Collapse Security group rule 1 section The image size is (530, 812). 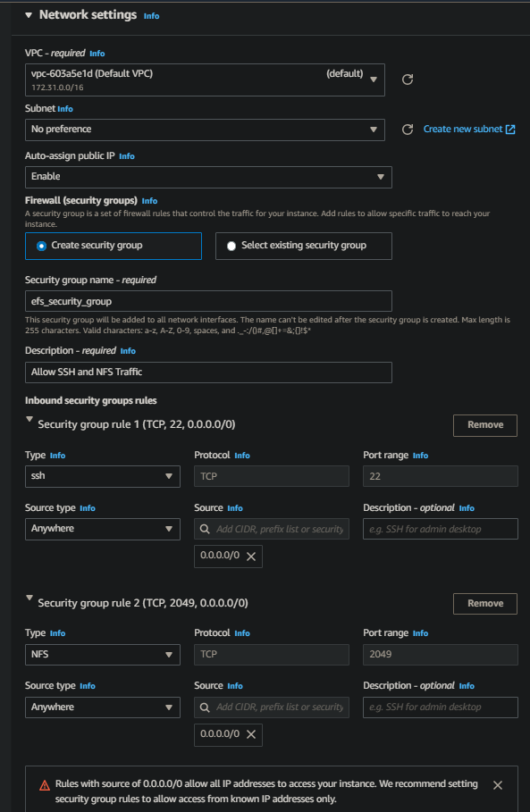click(x=29, y=420)
